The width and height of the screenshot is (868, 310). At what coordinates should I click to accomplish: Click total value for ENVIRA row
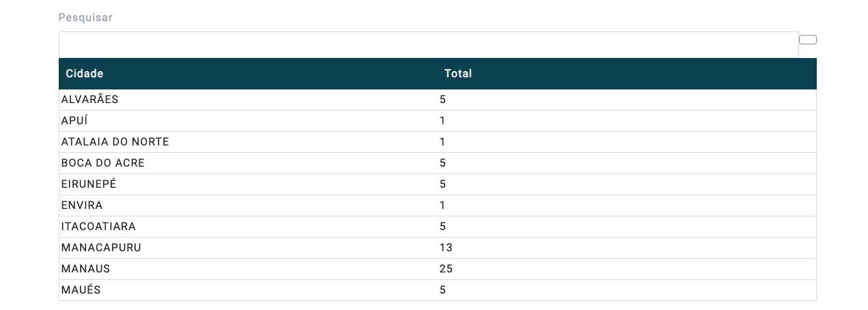(x=443, y=206)
